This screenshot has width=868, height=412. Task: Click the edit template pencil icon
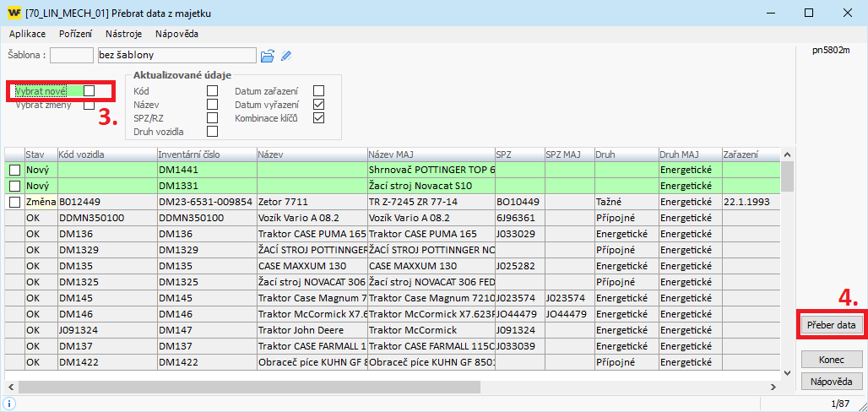coord(285,56)
